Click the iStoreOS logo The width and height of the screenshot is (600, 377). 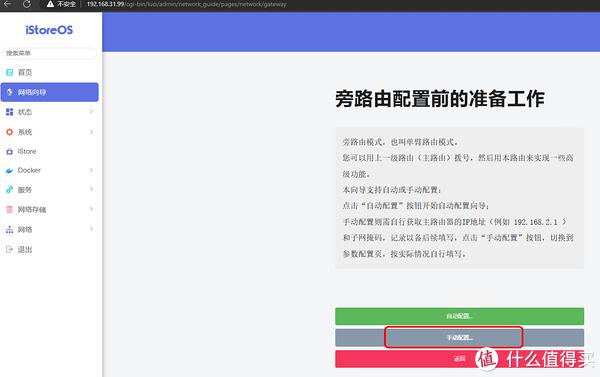pos(49,30)
